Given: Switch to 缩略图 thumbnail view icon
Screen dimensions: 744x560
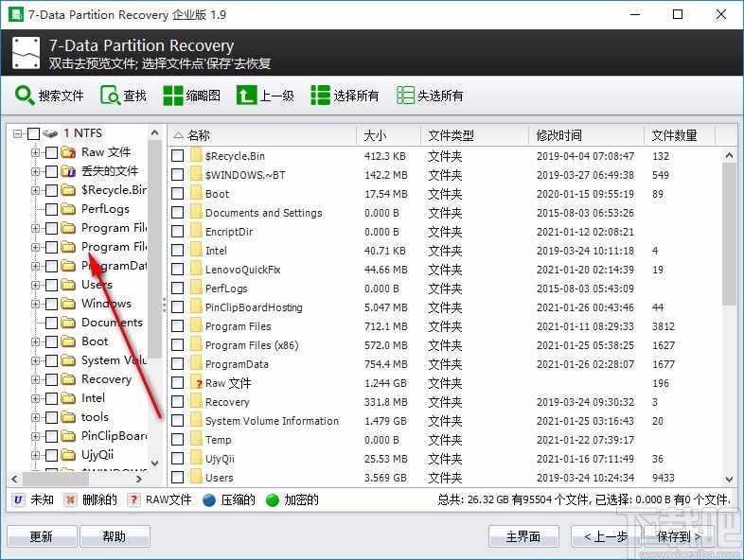Looking at the screenshot, I should point(172,95).
